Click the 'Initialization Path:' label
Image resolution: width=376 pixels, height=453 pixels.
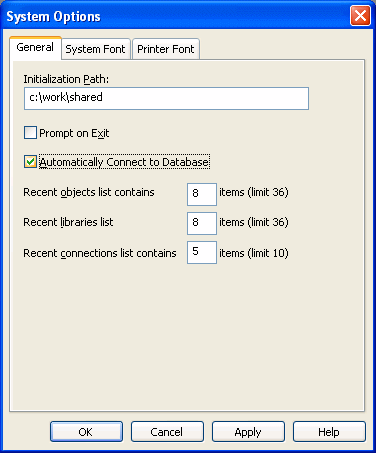click(x=66, y=79)
